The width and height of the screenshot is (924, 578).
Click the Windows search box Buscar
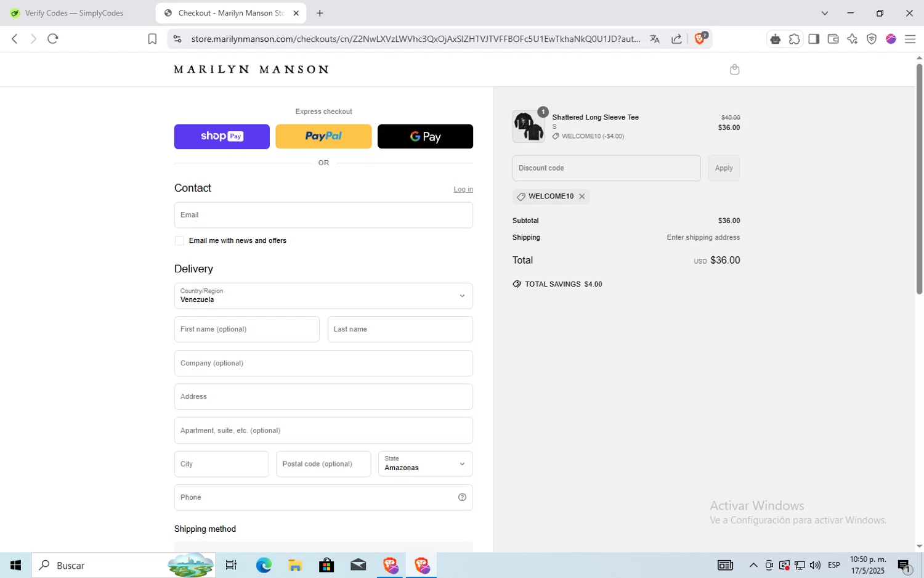pyautogui.click(x=123, y=565)
